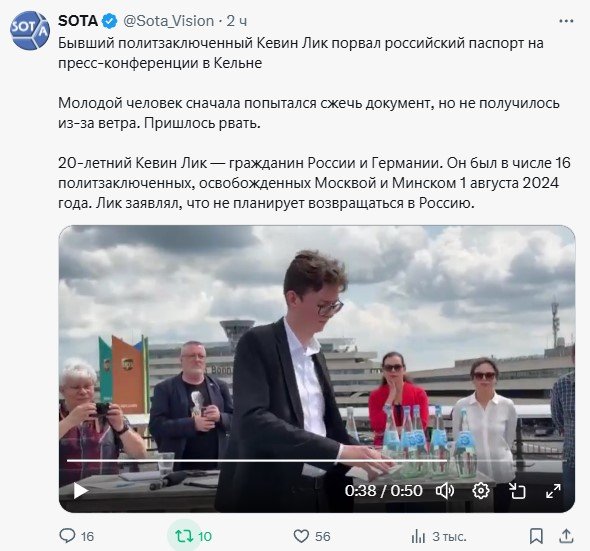
Task: Click the blue verified badge
Action: coord(109,21)
